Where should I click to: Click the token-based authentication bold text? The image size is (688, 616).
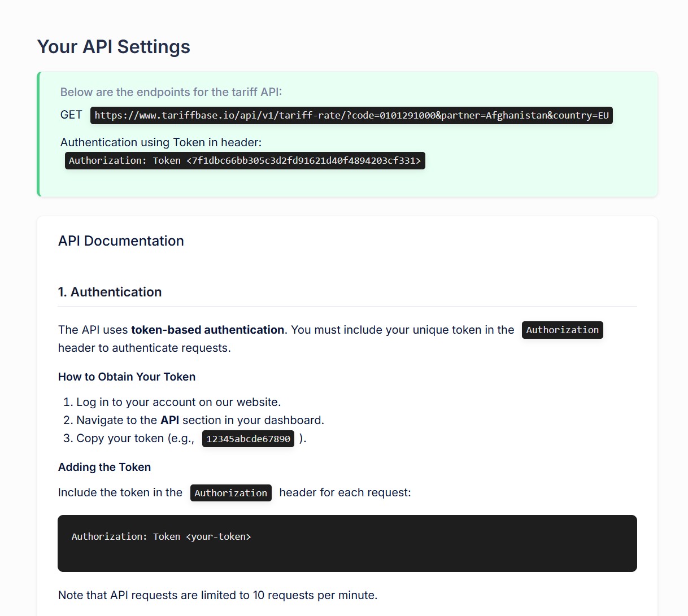[208, 330]
